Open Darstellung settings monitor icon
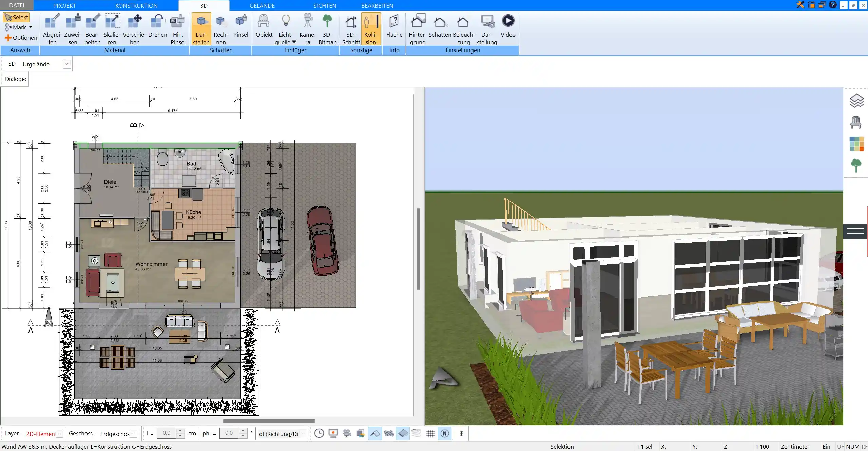868x451 pixels. tap(487, 29)
